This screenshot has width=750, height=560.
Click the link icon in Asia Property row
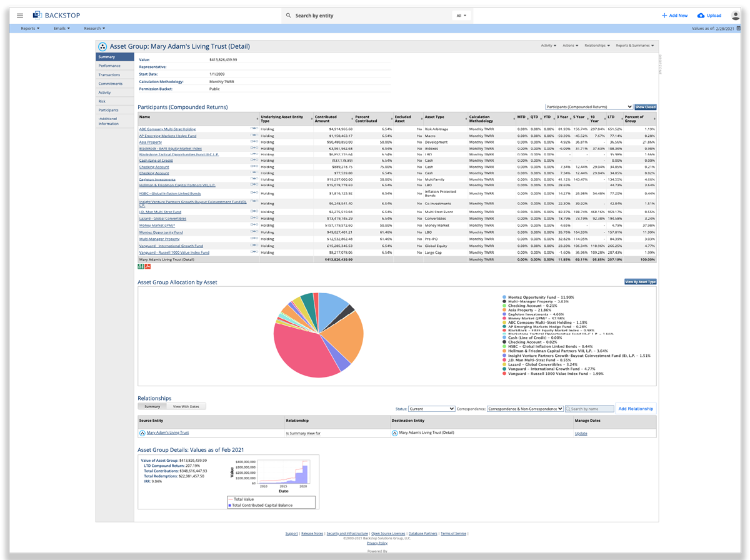[254, 141]
